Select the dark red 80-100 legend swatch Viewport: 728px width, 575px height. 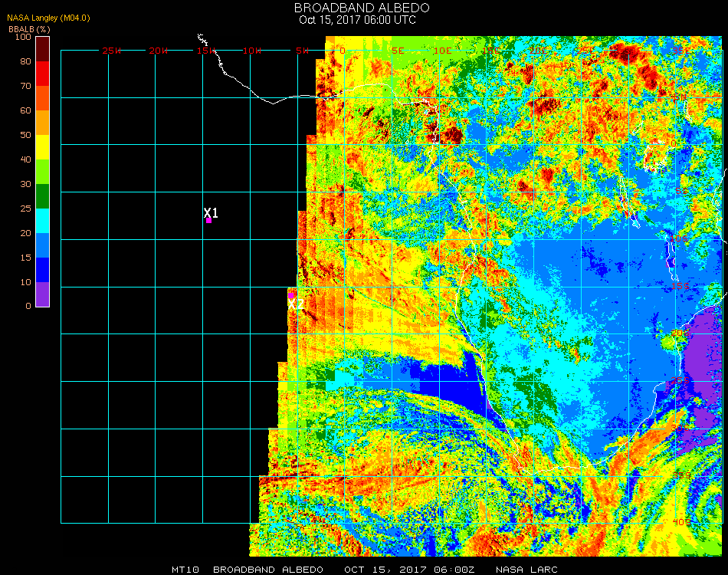[x=43, y=49]
